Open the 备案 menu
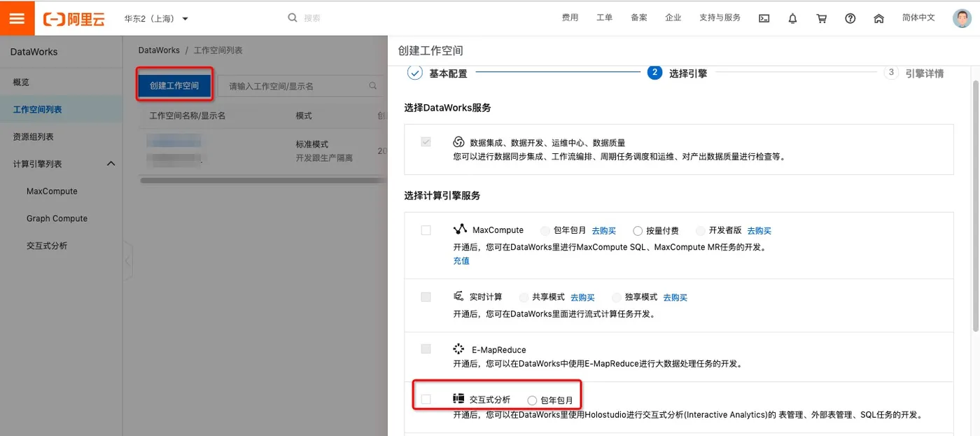This screenshot has width=980, height=436. click(638, 18)
